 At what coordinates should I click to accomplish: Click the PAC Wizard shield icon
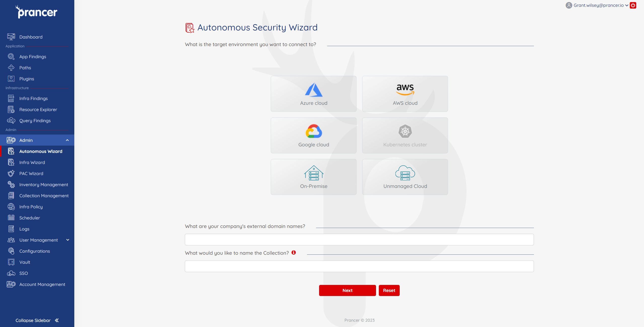(11, 173)
